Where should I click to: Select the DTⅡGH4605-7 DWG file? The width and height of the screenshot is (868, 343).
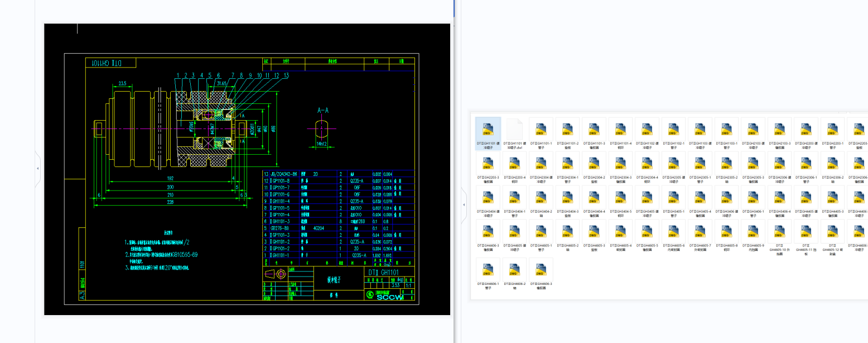click(x=700, y=236)
